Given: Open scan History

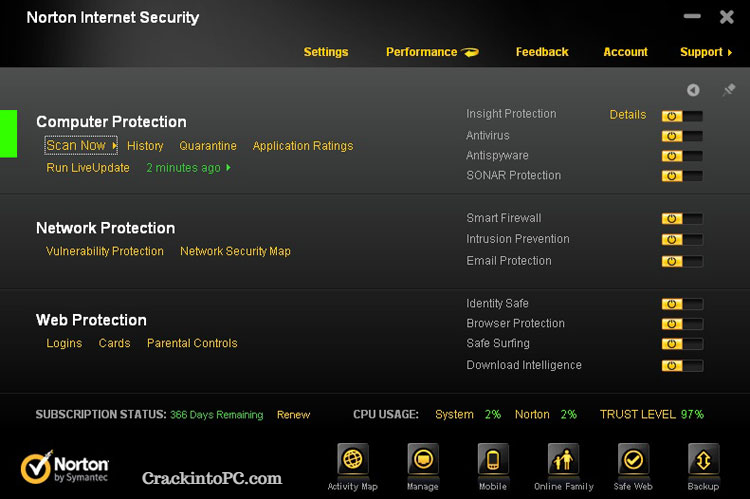Looking at the screenshot, I should 145,146.
